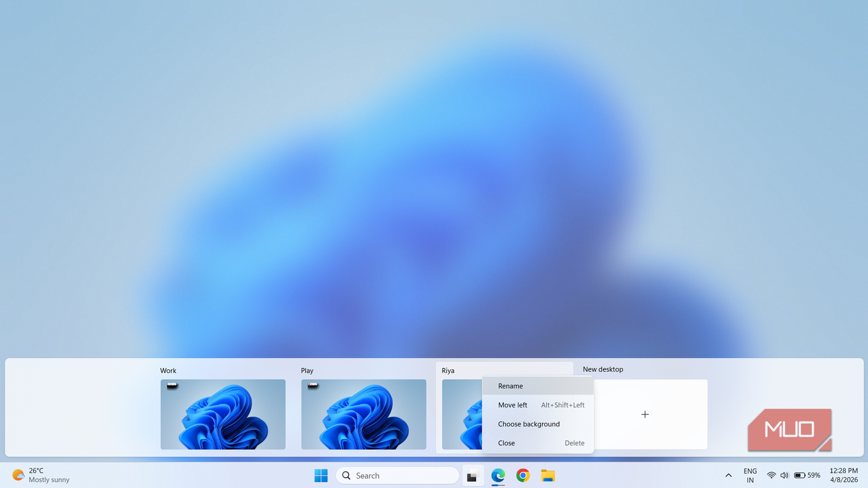The width and height of the screenshot is (868, 488).
Task: Open the clock showing 12:28 PM
Action: tap(844, 475)
